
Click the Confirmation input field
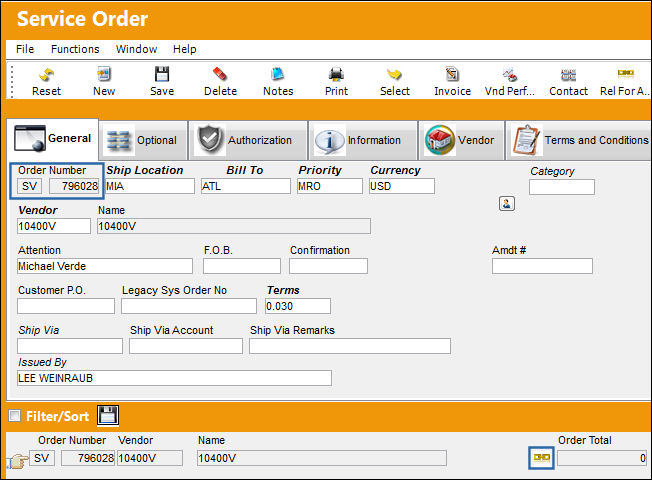click(x=328, y=266)
